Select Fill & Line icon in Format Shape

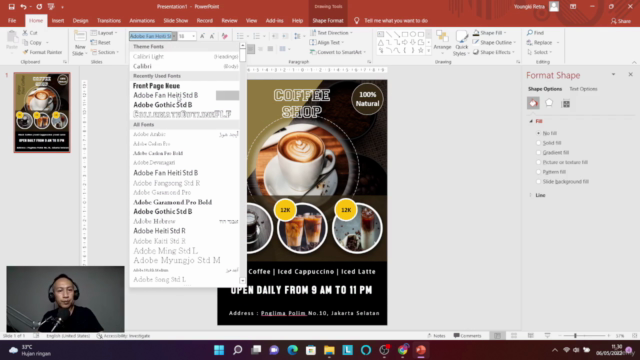coord(533,103)
